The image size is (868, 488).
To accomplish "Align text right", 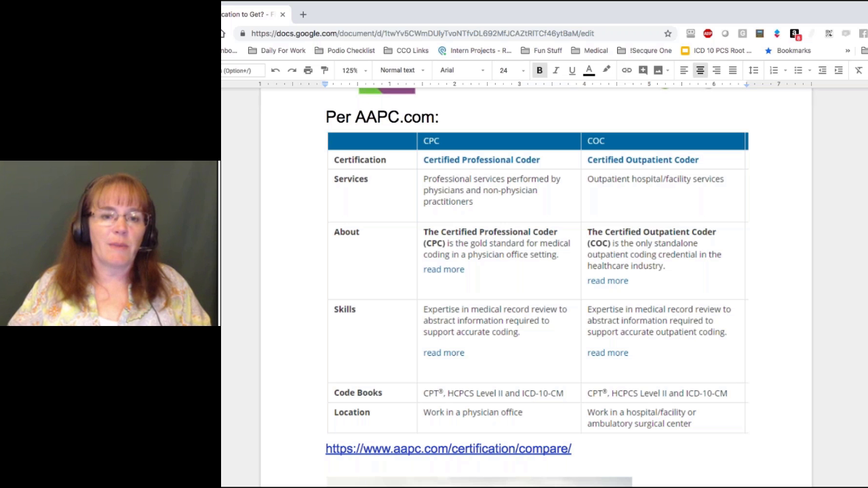I will (716, 70).
